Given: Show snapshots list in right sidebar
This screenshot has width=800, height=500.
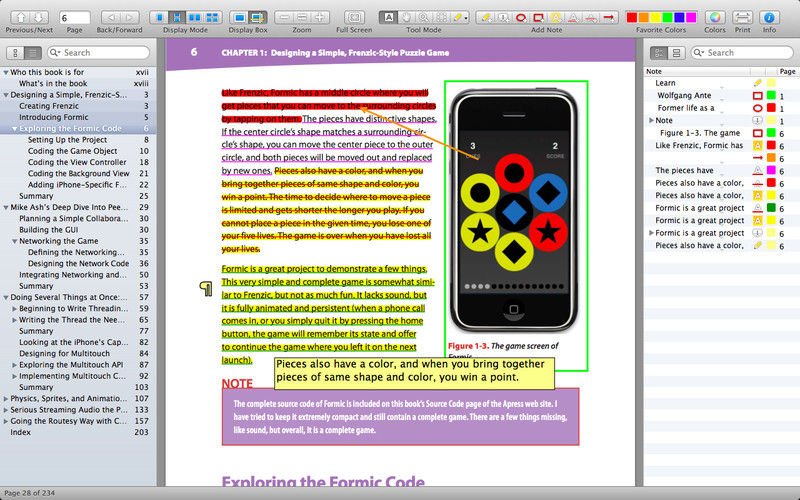Looking at the screenshot, I should coord(676,53).
